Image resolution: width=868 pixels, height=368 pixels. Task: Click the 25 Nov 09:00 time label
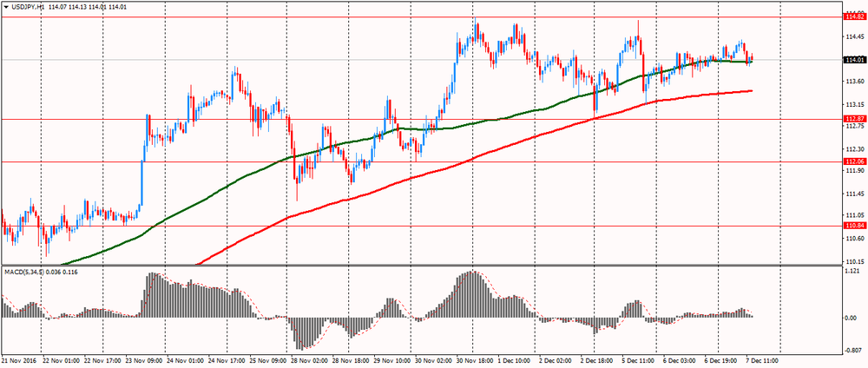point(268,359)
